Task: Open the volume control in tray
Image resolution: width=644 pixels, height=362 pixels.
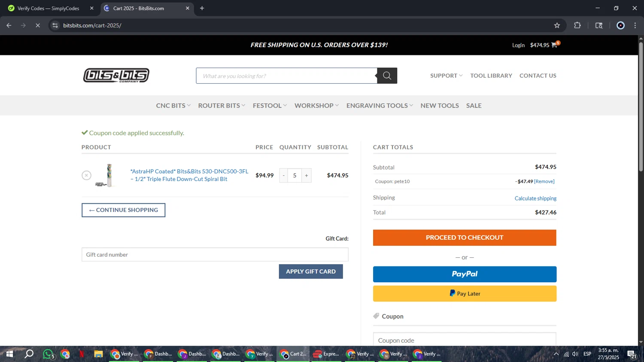Action: (575, 354)
